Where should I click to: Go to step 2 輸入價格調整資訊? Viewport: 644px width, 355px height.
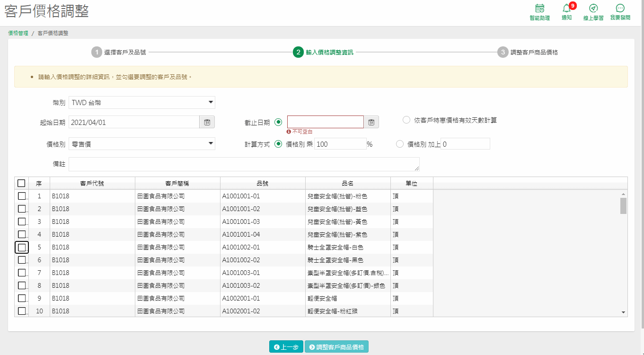pos(323,52)
